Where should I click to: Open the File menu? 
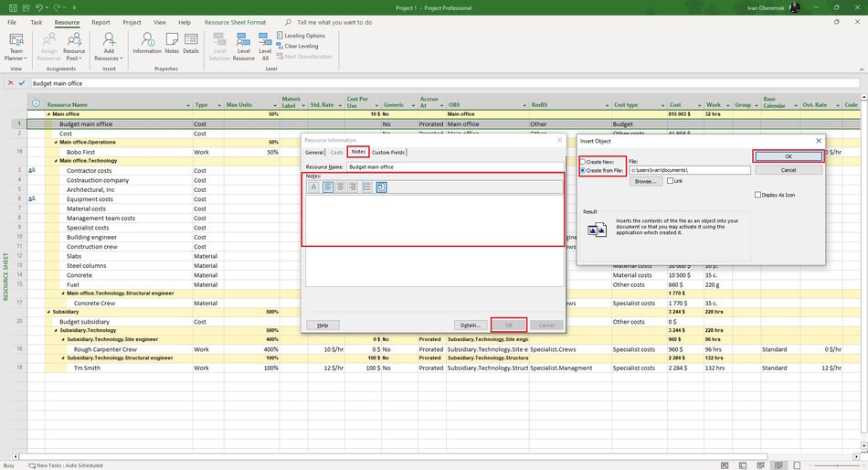pos(12,22)
